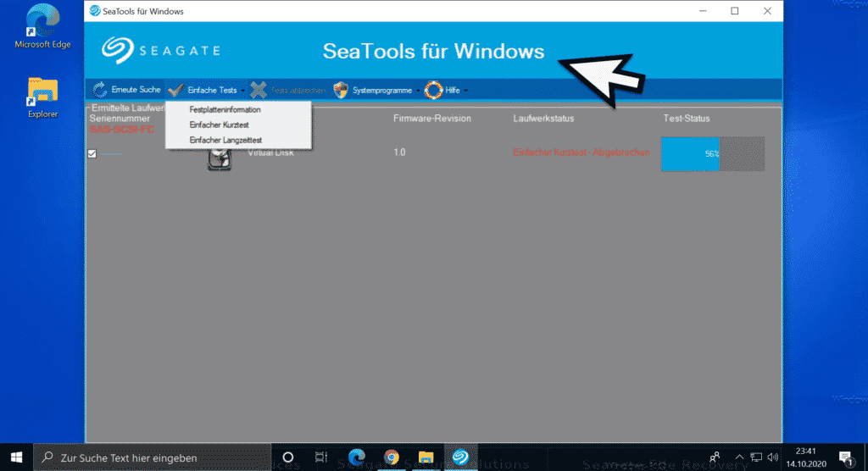Image resolution: width=868 pixels, height=471 pixels.
Task: Open Edge from the taskbar
Action: (x=357, y=457)
